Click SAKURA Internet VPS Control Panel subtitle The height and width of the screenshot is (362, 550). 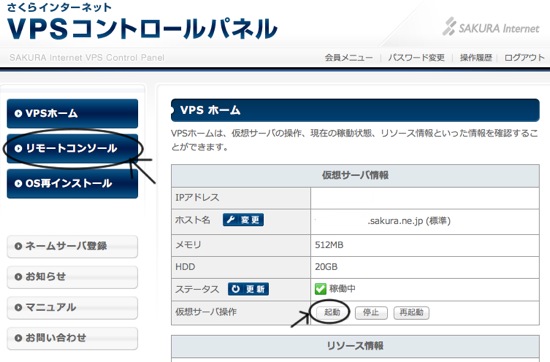[x=87, y=58]
